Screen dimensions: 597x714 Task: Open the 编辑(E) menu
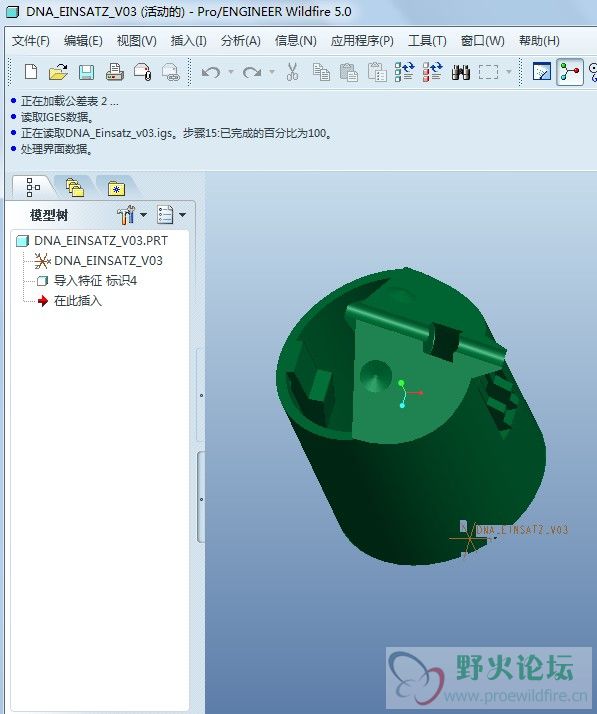83,41
